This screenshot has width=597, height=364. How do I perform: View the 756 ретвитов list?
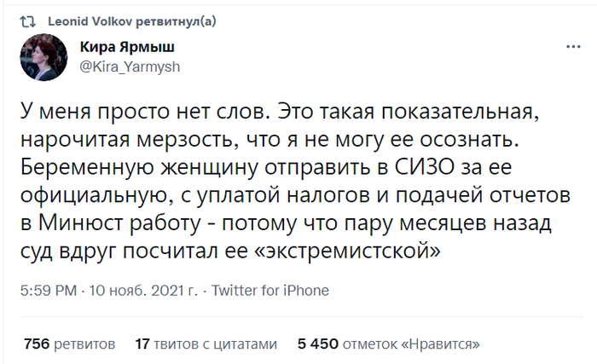click(69, 344)
